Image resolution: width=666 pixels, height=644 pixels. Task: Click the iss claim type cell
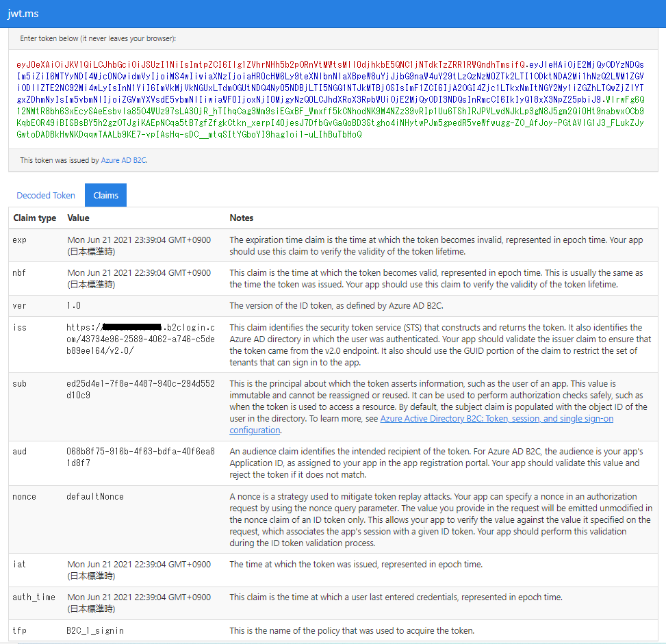point(20,328)
